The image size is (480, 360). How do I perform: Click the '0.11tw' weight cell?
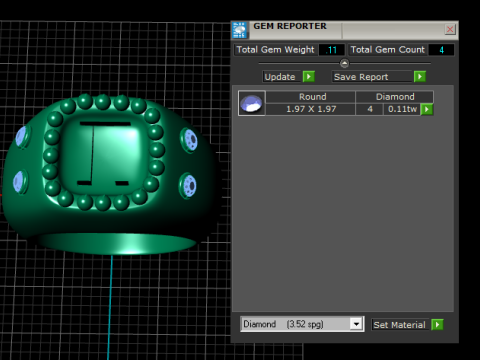[402, 109]
